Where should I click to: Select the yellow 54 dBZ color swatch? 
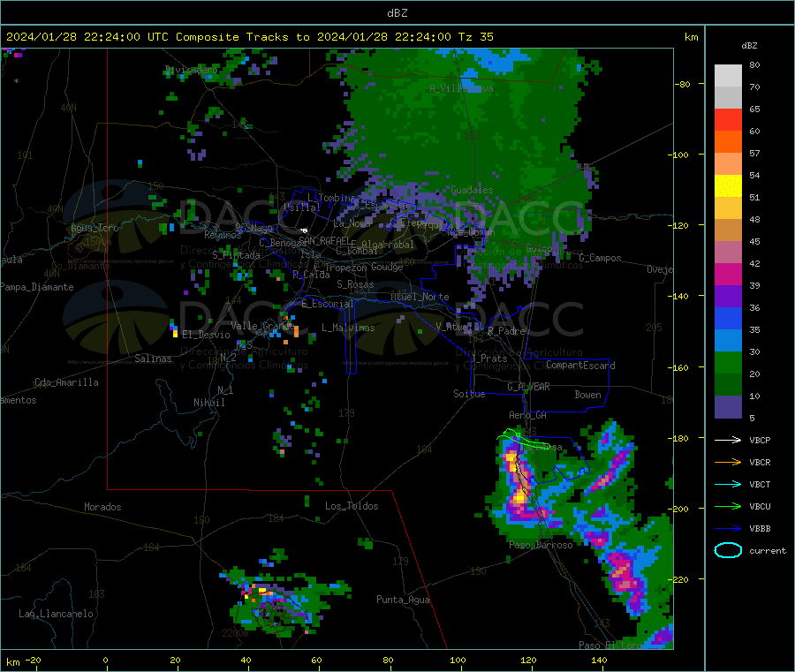tap(728, 186)
